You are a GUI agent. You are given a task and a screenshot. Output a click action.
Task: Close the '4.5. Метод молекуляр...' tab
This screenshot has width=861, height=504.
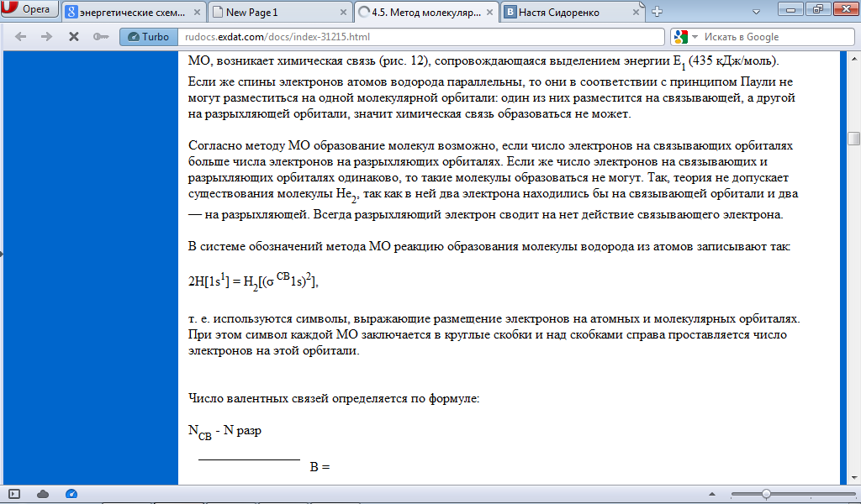pos(489,12)
